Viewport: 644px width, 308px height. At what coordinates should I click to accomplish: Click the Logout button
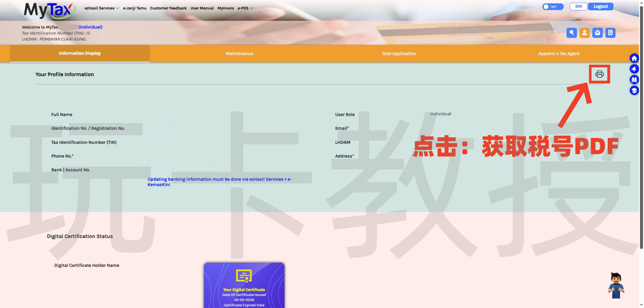[601, 6]
